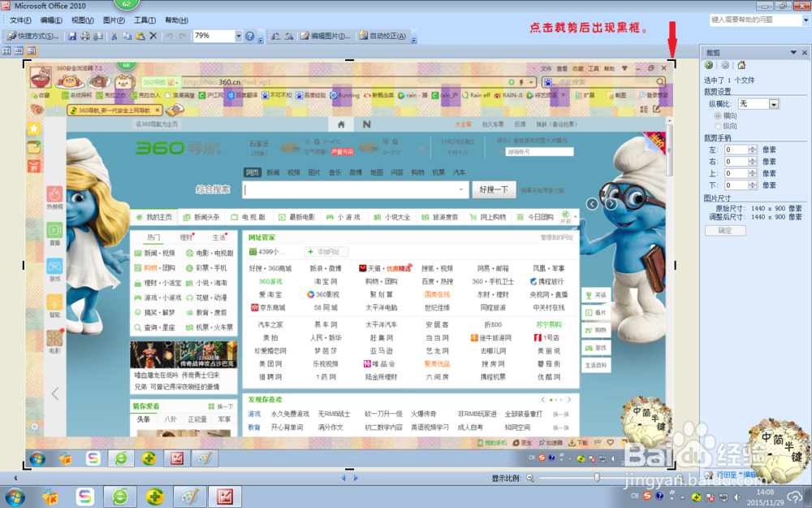
Task: Open the 帮助(H) menu
Action: click(x=176, y=20)
